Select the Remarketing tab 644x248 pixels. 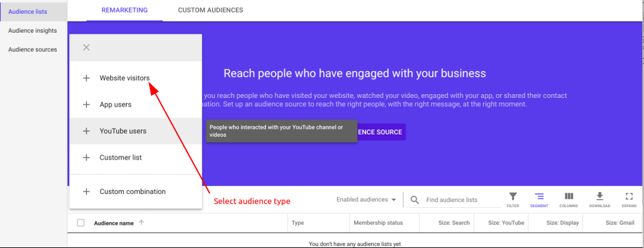(125, 10)
